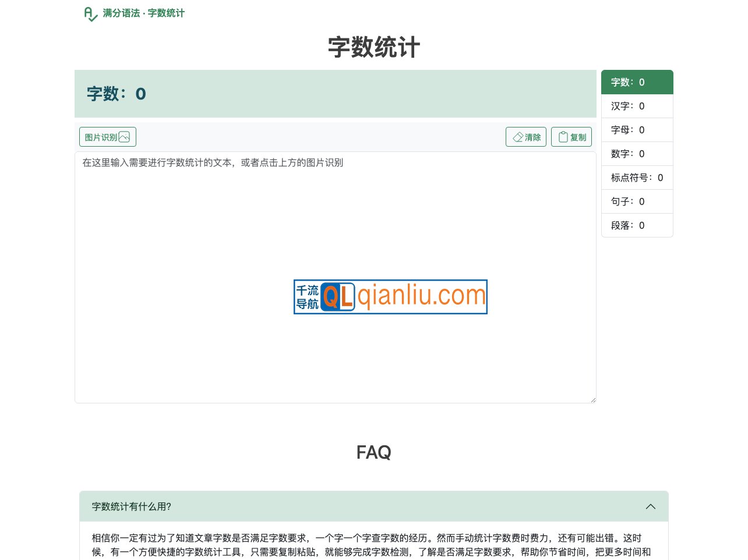Image resolution: width=748 pixels, height=560 pixels.
Task: Open image recognition via 图片识别 button
Action: [107, 137]
